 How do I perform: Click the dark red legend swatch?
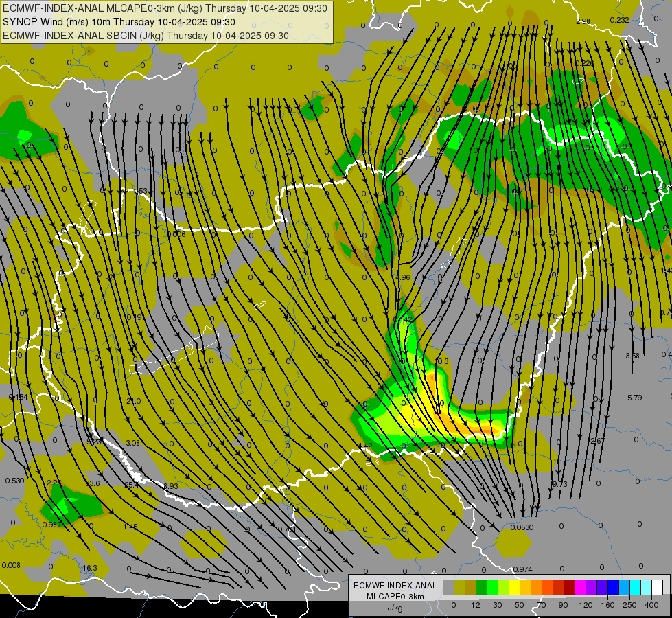(569, 588)
